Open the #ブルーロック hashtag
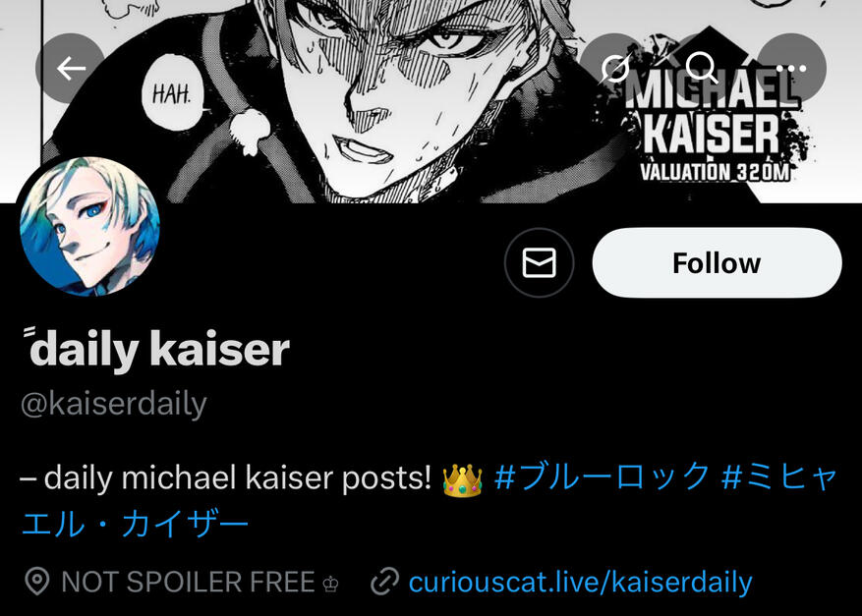 point(602,476)
